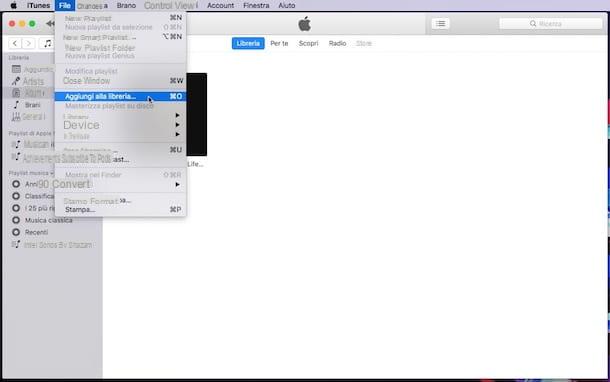Open the Anni 90 playlist icon
Image resolution: width=610 pixels, height=382 pixels.
click(16, 184)
